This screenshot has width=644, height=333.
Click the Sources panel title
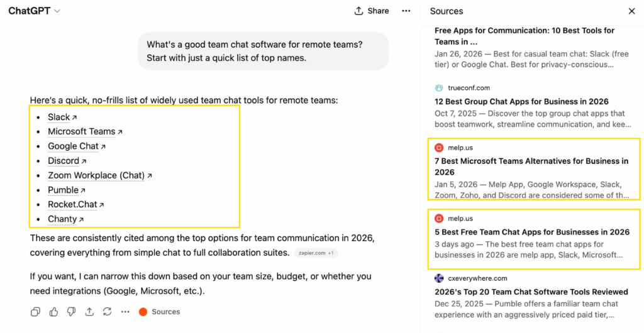447,11
